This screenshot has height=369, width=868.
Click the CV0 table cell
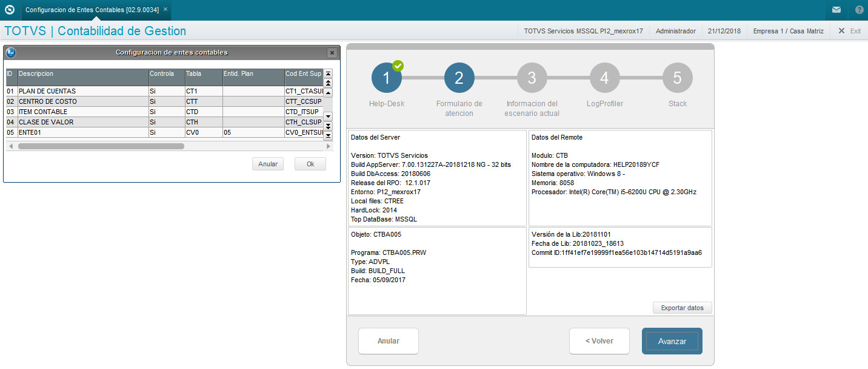click(204, 132)
